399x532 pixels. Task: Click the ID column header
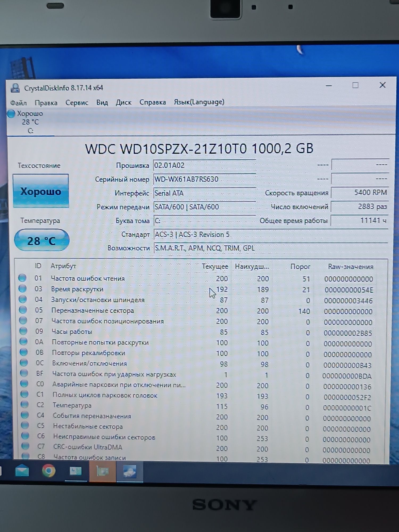38,266
